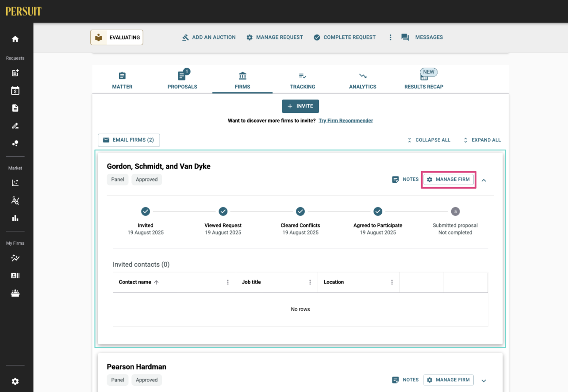Open the Job title column menu
This screenshot has height=392, width=568.
point(310,282)
